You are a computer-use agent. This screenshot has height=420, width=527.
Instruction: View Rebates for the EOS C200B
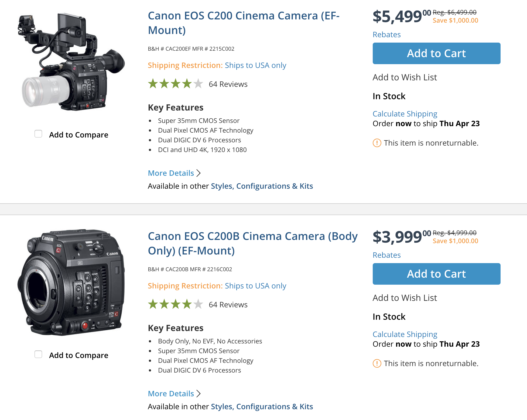387,255
